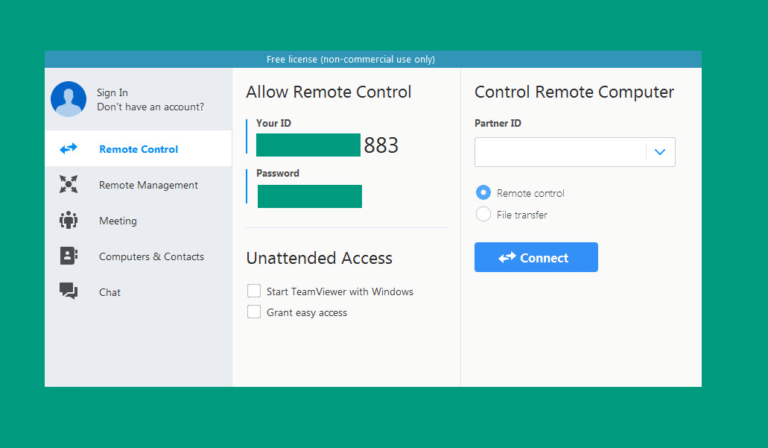Expand the Partner ID dropdown arrow

660,152
